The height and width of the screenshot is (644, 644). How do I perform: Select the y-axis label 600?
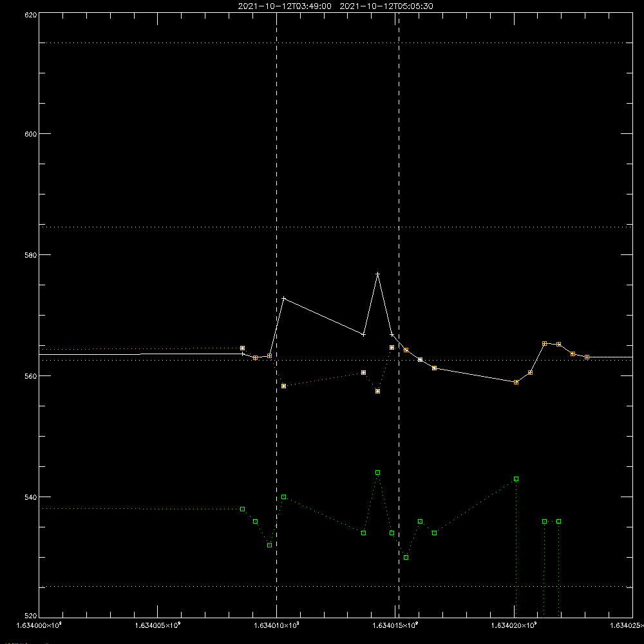pyautogui.click(x=31, y=134)
